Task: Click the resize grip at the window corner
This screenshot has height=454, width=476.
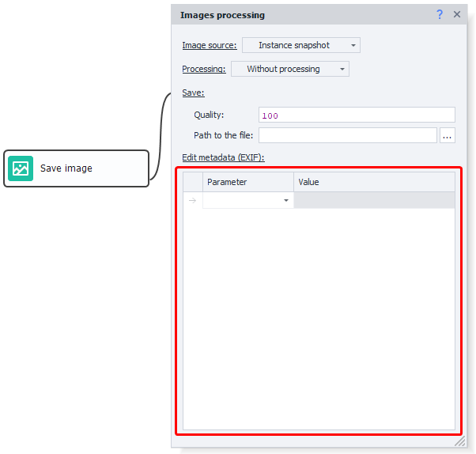Action: (460, 441)
